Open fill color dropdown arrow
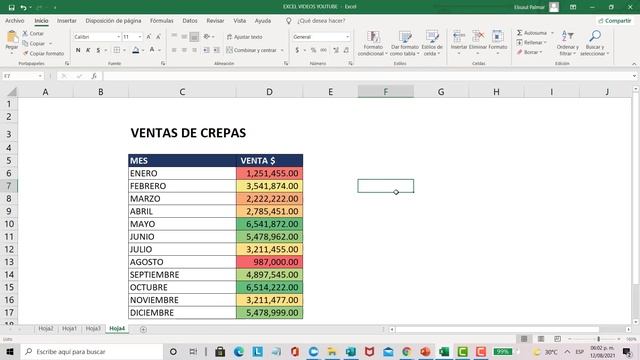 pyautogui.click(x=143, y=50)
